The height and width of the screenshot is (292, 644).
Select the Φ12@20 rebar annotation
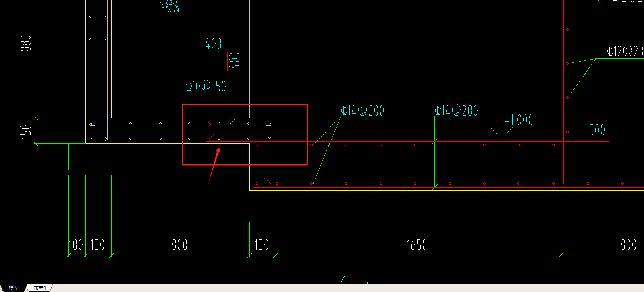tap(625, 51)
